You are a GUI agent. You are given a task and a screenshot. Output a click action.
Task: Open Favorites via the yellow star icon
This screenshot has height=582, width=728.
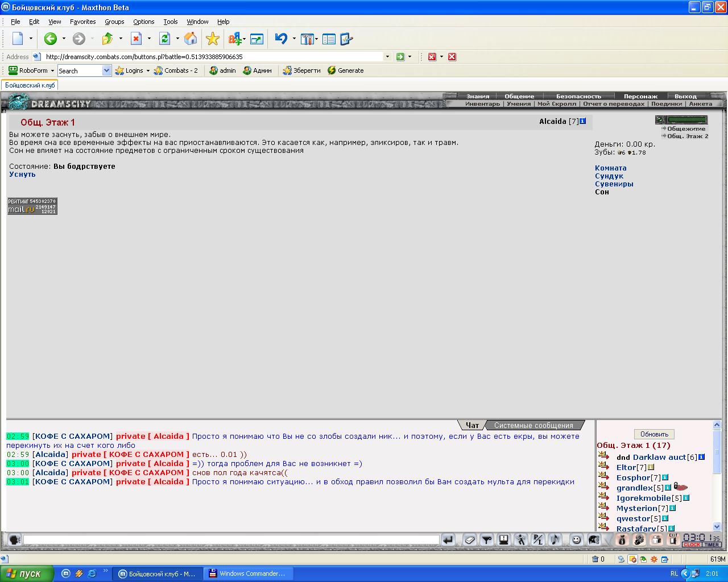pos(212,39)
